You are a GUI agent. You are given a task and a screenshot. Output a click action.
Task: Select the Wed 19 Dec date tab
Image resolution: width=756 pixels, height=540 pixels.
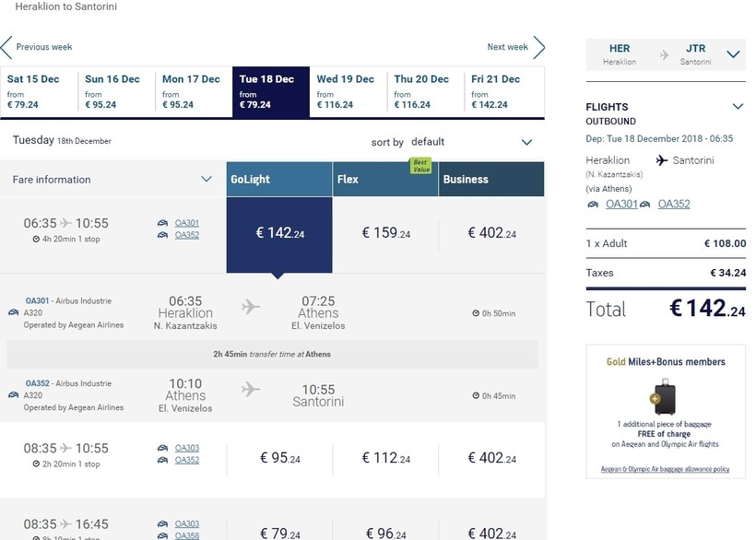348,91
